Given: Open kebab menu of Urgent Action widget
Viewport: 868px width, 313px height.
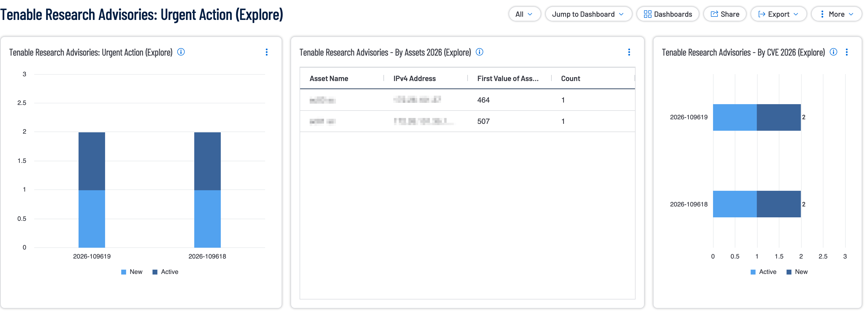Looking at the screenshot, I should pyautogui.click(x=266, y=52).
